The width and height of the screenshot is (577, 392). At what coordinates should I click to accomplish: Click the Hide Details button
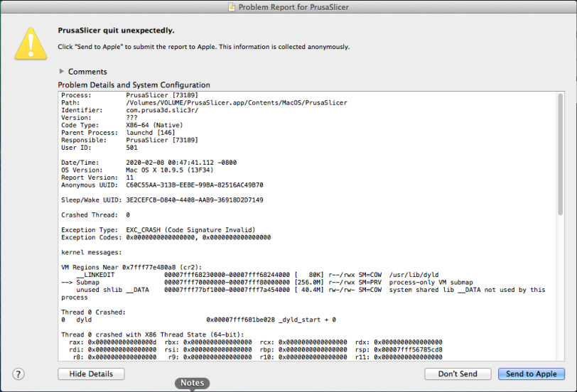coord(91,374)
